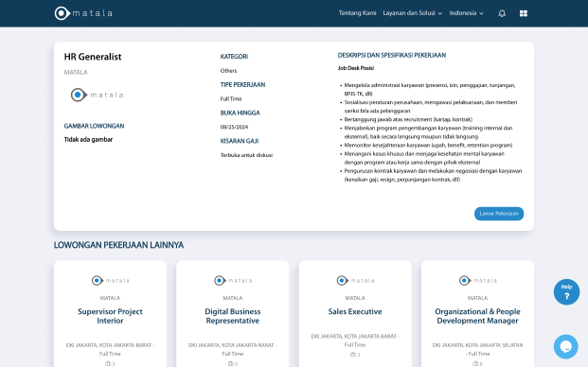The image size is (588, 367).
Task: Click logo on Organizational & People Development card
Action: pos(478,280)
